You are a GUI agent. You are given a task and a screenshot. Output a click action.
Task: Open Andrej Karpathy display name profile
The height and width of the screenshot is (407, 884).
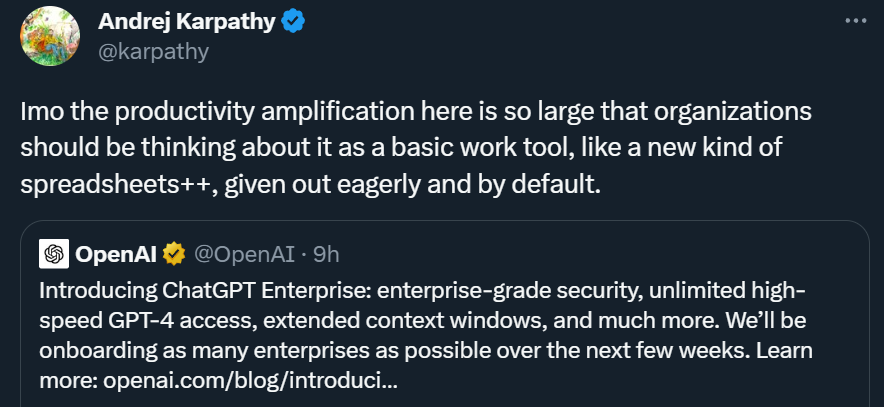[x=187, y=21]
